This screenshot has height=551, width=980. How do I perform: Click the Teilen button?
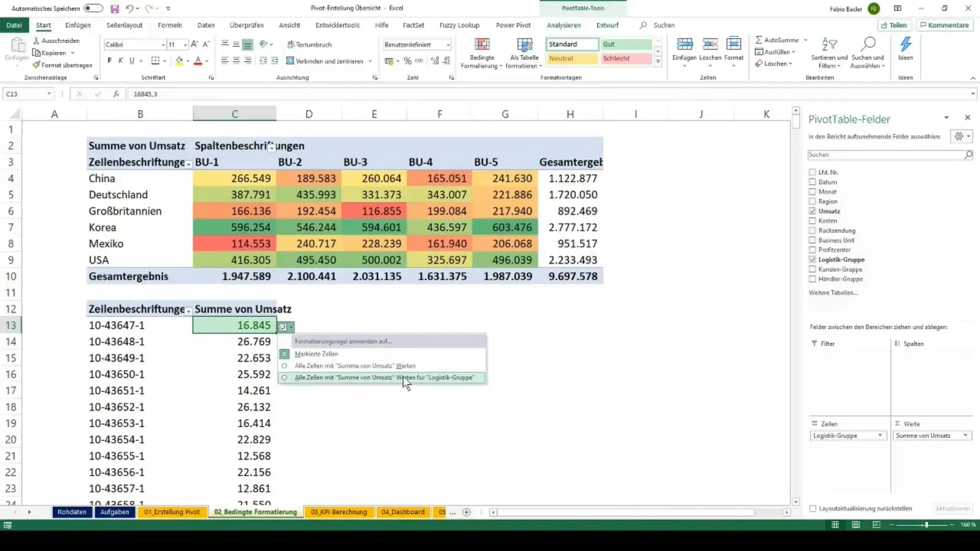(x=894, y=25)
